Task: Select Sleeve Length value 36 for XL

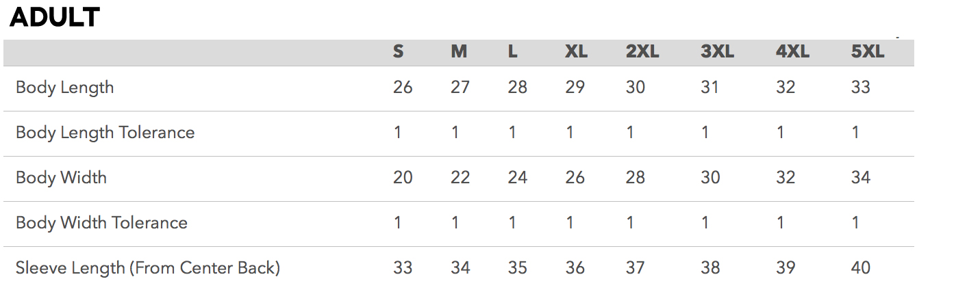Action: pyautogui.click(x=575, y=268)
